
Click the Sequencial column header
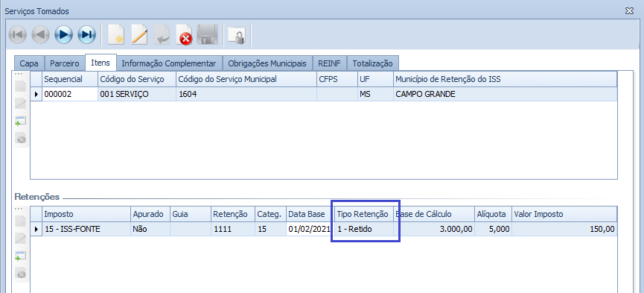click(x=70, y=79)
